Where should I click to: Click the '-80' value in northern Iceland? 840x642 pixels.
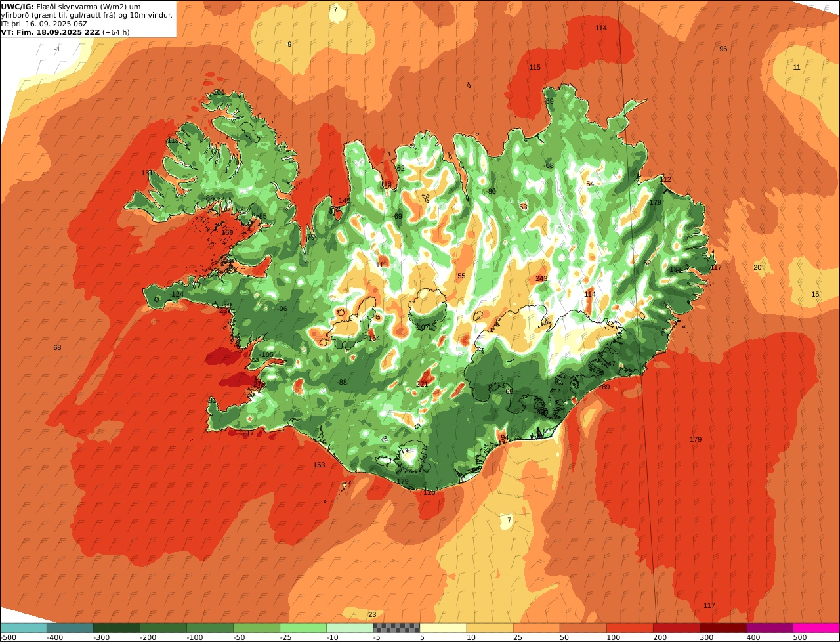point(491,192)
